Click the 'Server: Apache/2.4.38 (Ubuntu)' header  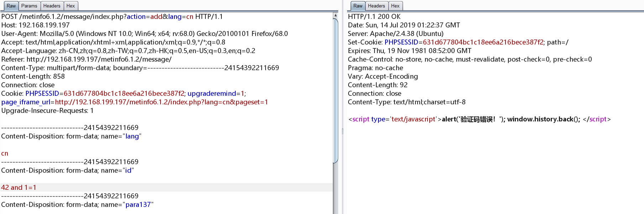tap(396, 34)
